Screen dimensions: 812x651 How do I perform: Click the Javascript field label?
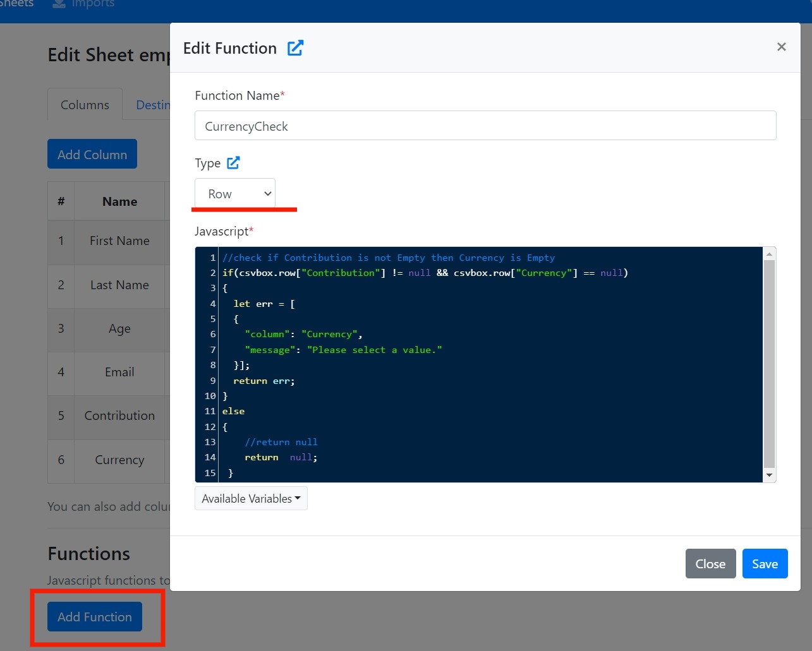[224, 231]
